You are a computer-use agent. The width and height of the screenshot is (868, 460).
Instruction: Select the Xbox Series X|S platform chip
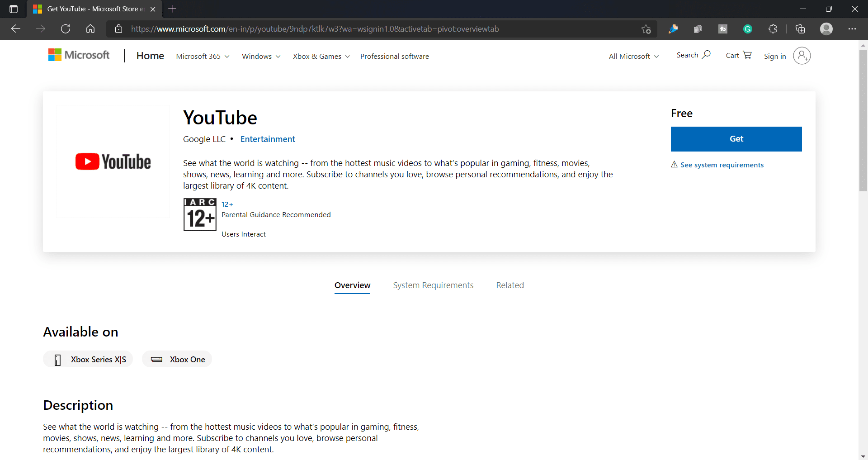88,359
